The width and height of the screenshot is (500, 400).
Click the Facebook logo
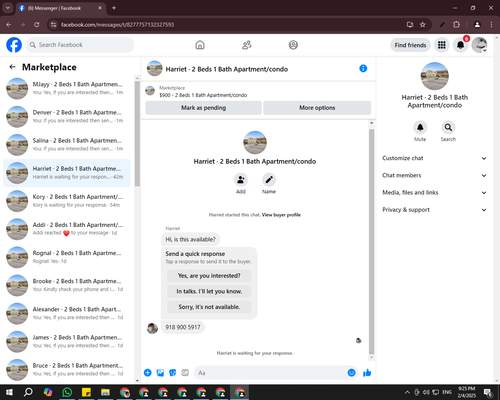[14, 45]
